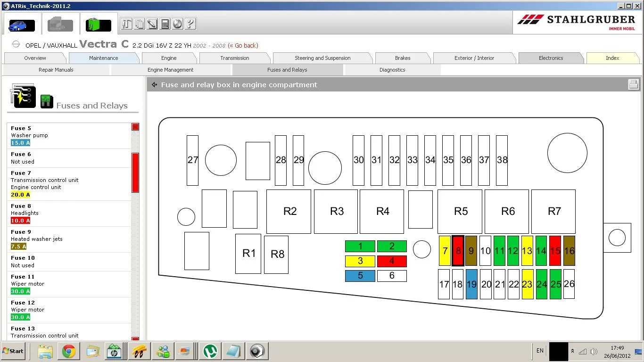Open uTorrent from the taskbar

pos(210,351)
